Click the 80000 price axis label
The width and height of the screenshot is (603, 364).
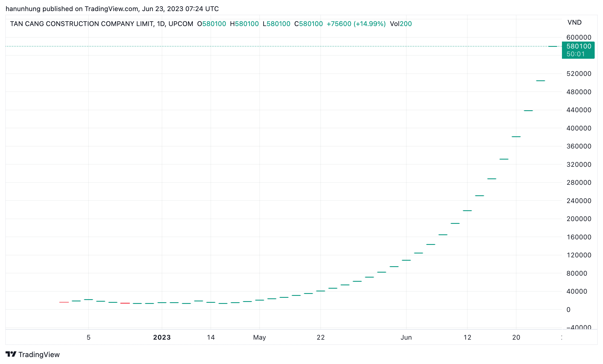[x=577, y=273]
